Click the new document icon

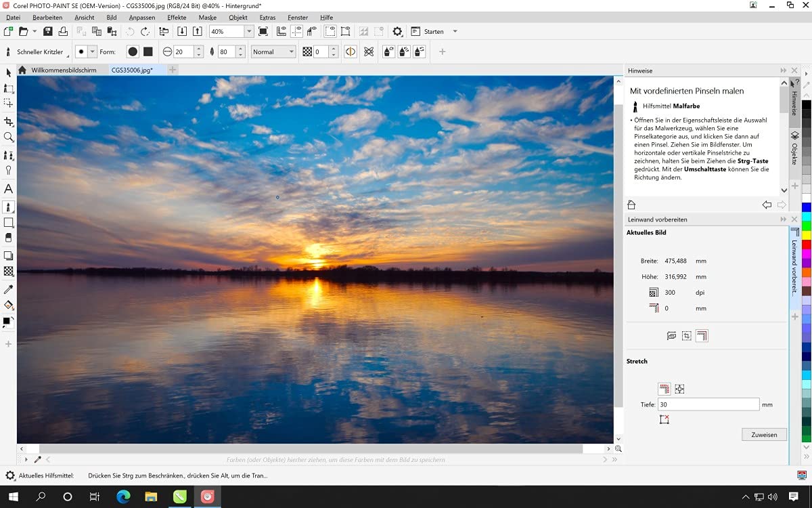pyautogui.click(x=8, y=31)
